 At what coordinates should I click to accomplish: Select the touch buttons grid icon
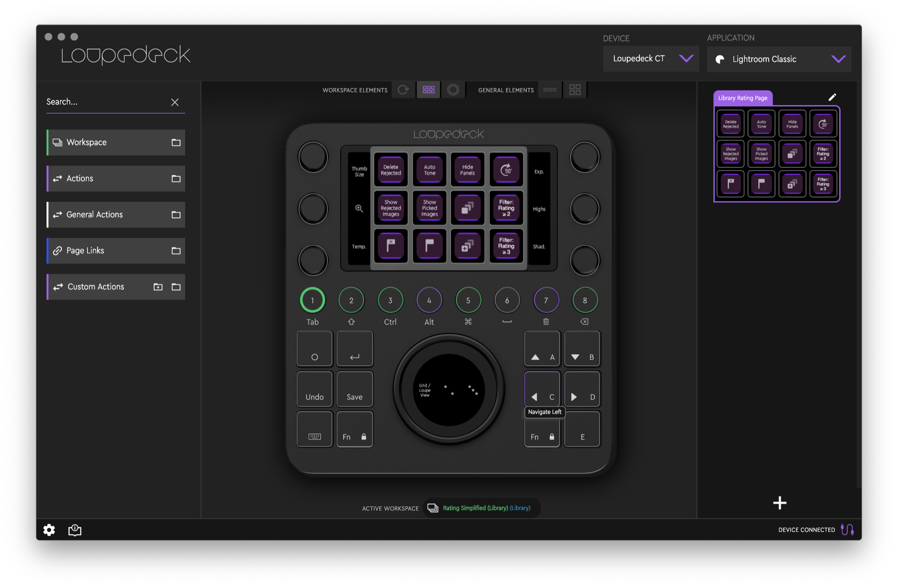point(428,90)
